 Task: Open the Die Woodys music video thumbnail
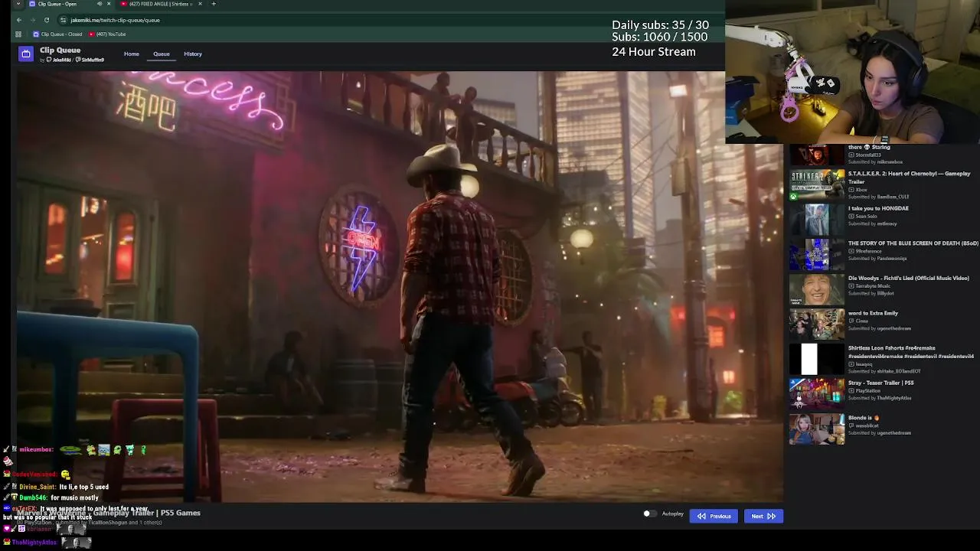click(817, 289)
